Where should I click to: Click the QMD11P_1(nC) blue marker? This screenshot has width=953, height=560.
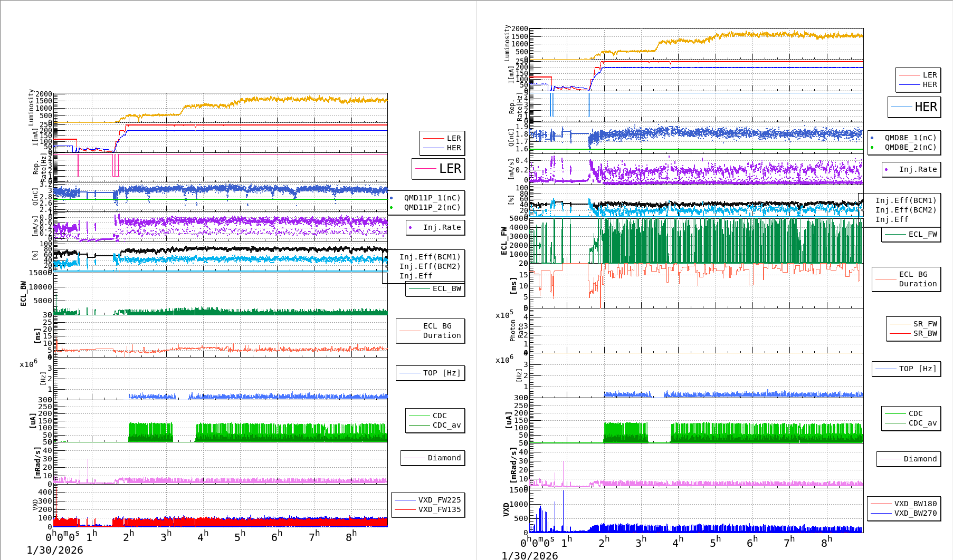pos(392,197)
